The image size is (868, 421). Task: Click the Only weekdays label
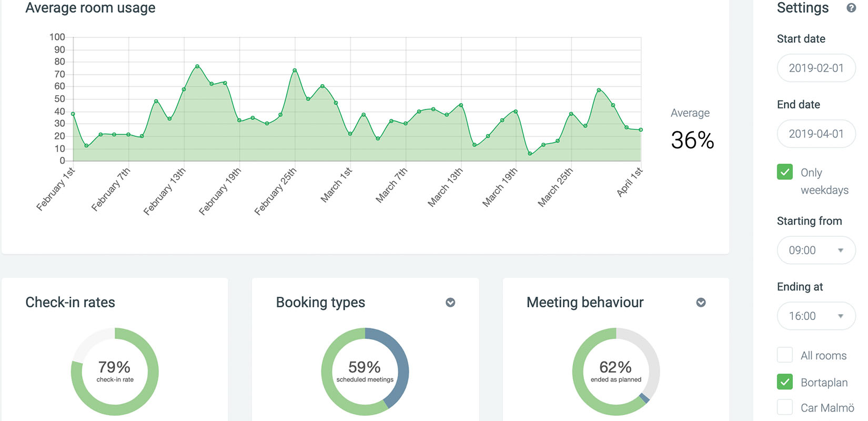coord(824,181)
